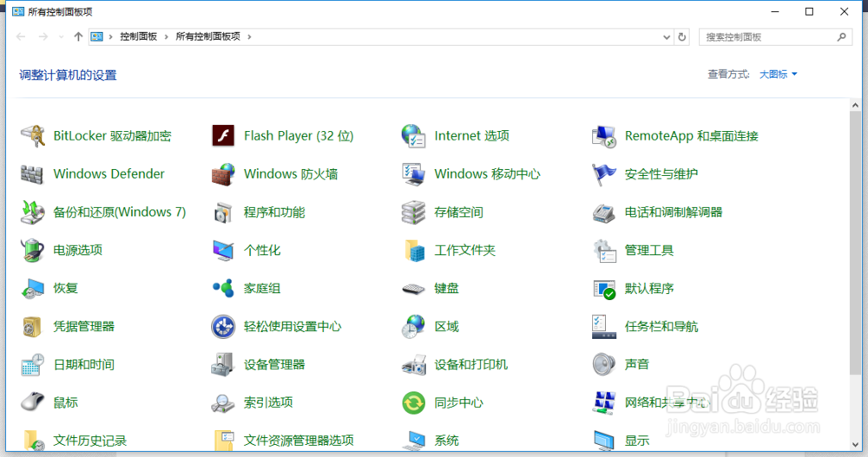Click the forward navigation arrow
868x457 pixels.
click(43, 36)
